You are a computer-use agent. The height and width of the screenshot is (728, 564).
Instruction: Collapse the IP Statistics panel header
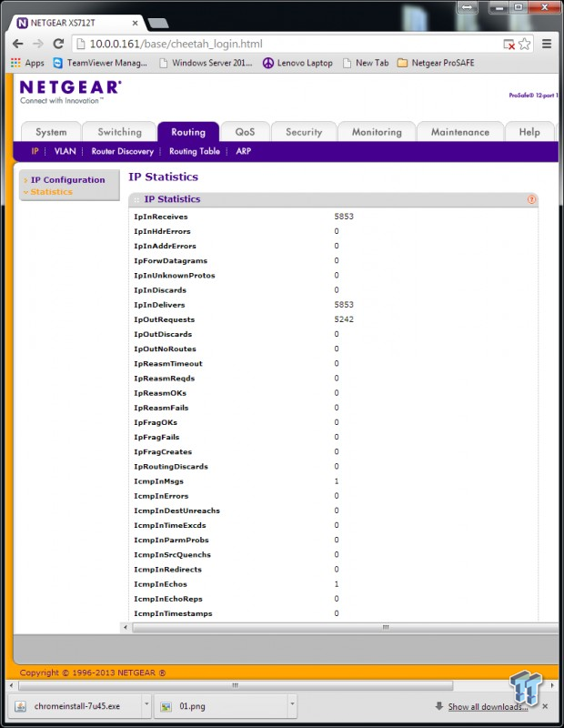[x=333, y=199]
